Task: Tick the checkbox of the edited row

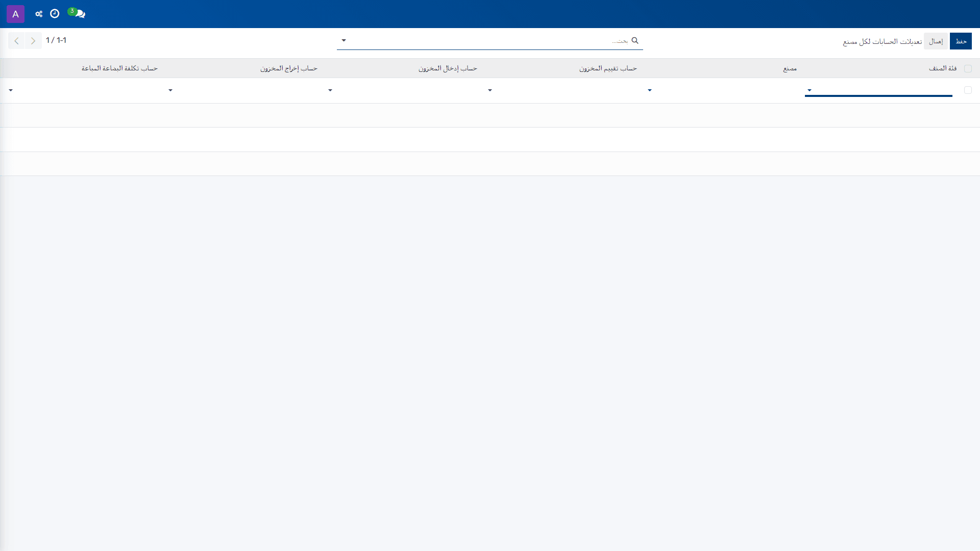Action: coord(968,90)
